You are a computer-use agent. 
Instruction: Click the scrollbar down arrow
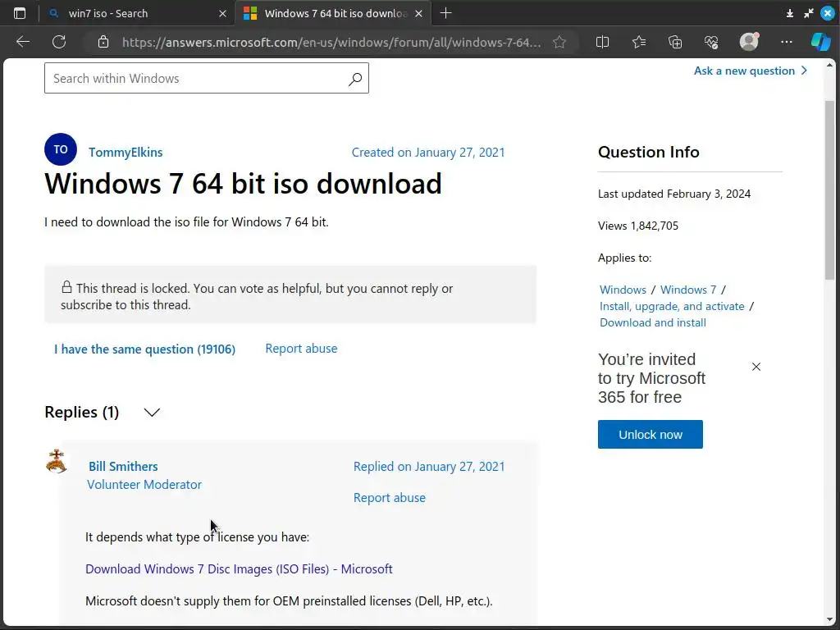click(x=830, y=620)
